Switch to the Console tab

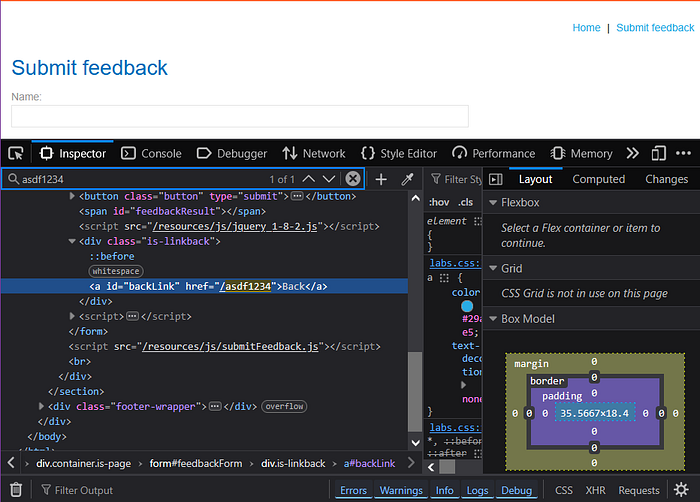point(151,154)
